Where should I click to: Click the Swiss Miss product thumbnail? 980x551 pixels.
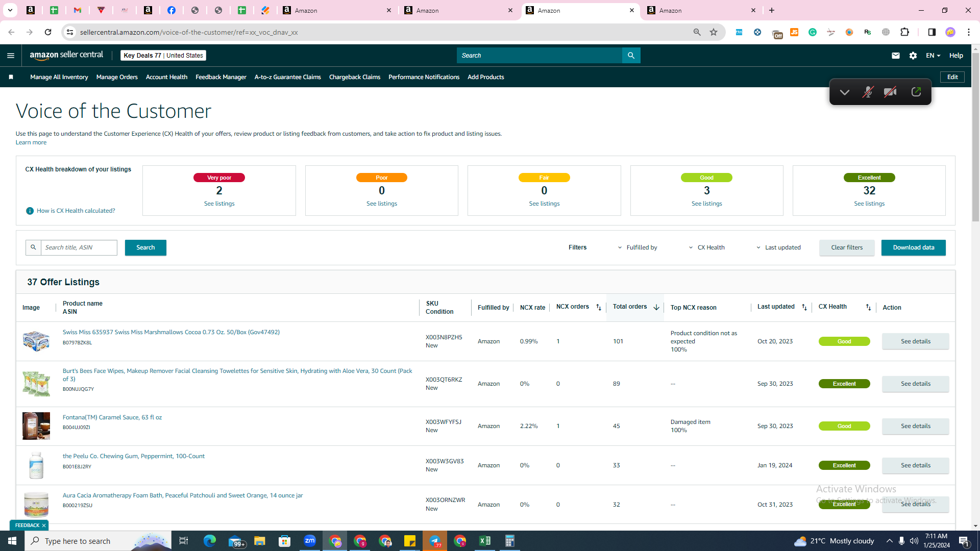(x=36, y=341)
